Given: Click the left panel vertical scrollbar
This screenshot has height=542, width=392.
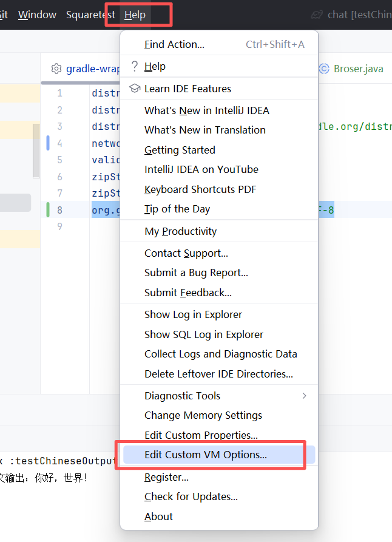Looking at the screenshot, I should (36, 151).
